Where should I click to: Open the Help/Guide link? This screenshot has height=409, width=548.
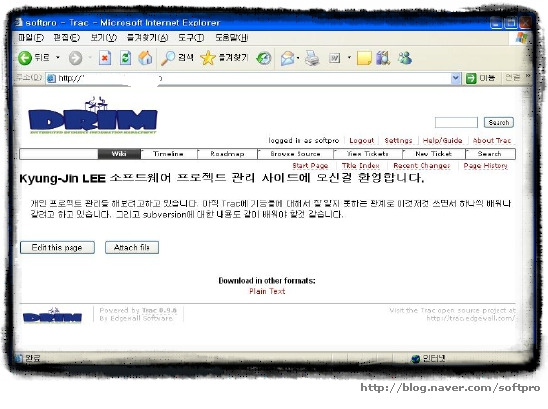(x=442, y=141)
